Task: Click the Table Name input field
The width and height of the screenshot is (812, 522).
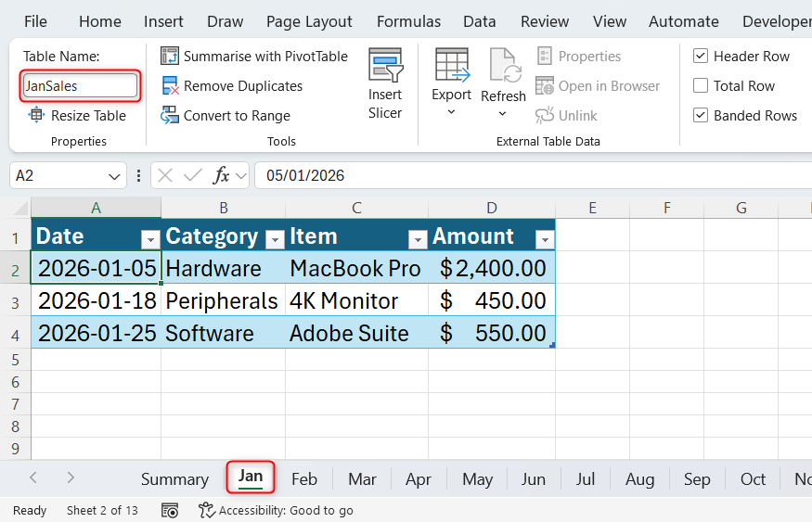Action: tap(80, 85)
